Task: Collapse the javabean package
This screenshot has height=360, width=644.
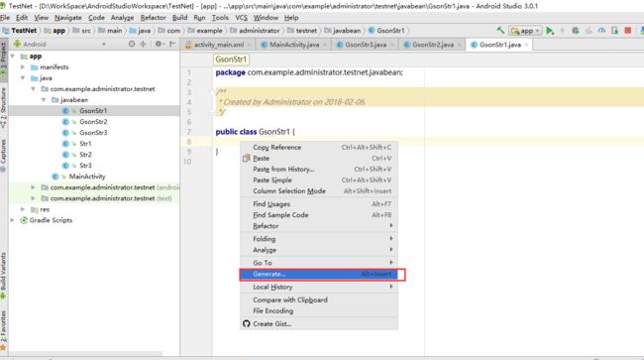Action: coord(44,100)
